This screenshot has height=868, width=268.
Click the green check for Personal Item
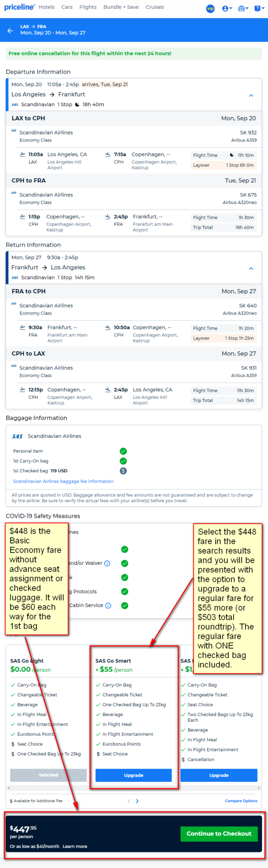(123, 451)
